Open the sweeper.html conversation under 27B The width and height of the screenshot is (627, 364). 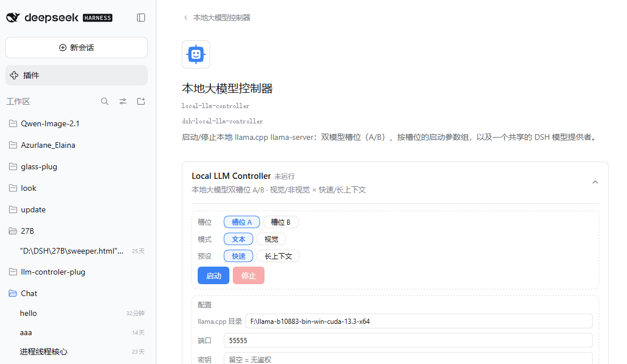click(76, 251)
